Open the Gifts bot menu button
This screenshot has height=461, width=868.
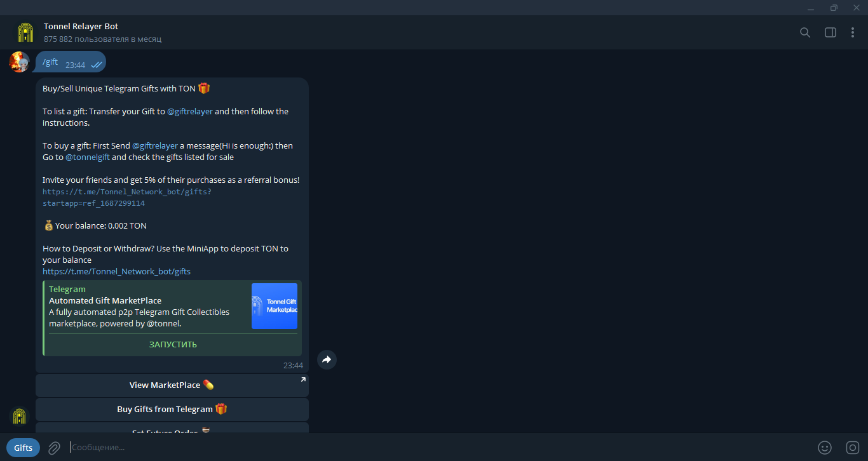(24, 448)
